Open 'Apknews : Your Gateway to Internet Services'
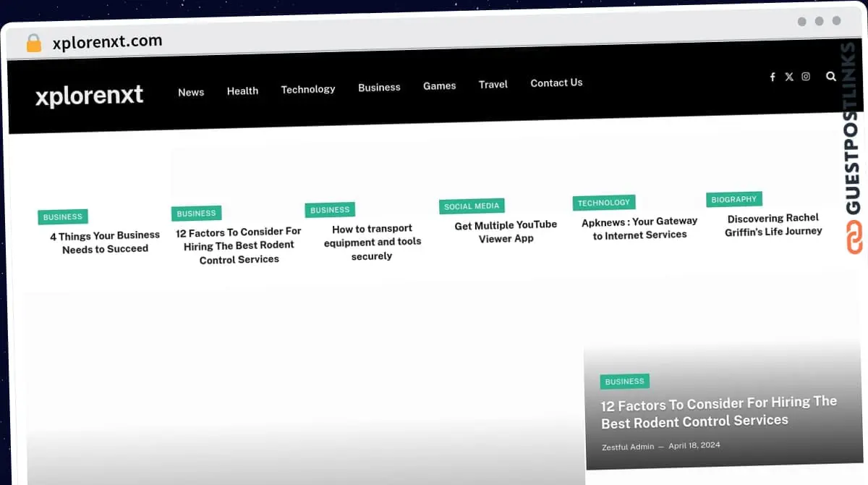This screenshot has width=868, height=485. pos(639,228)
